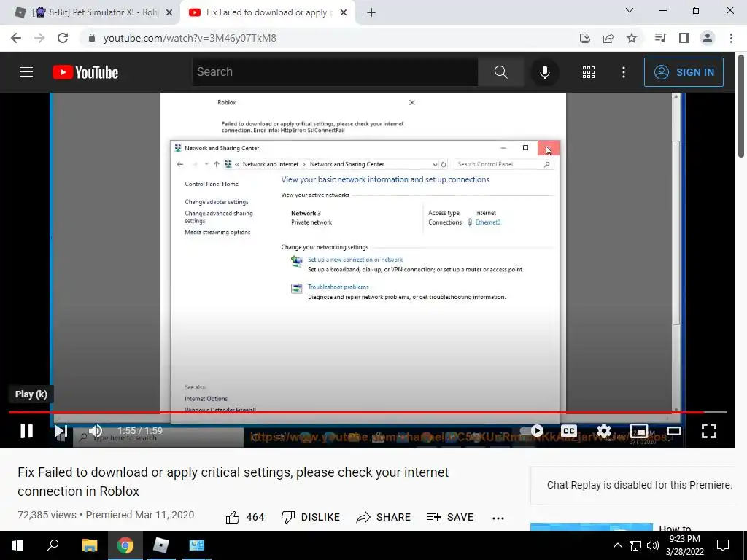Share this page from the address bar
This screenshot has height=560, width=747.
[608, 38]
